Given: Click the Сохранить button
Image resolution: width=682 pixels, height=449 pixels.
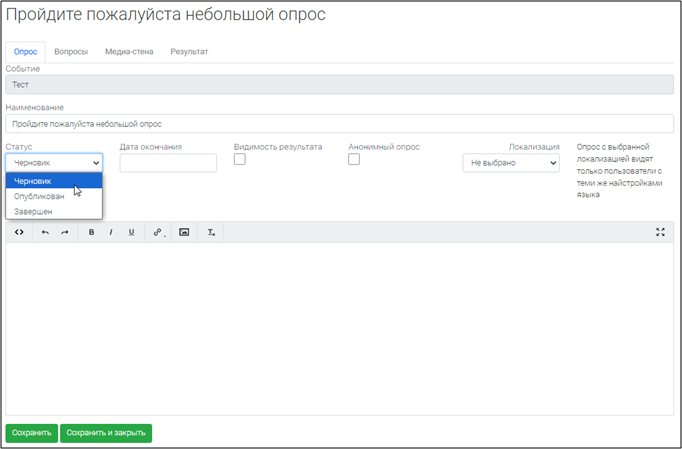Looking at the screenshot, I should point(31,433).
